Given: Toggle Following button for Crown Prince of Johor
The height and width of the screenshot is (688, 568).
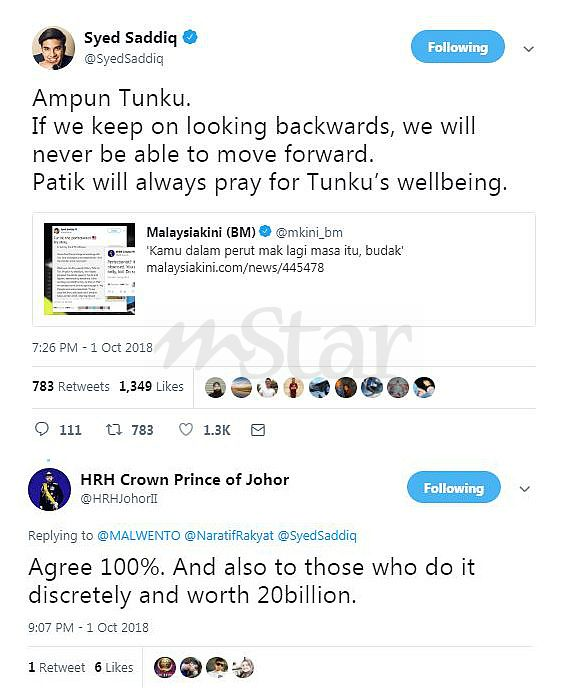Looking at the screenshot, I should tap(454, 487).
